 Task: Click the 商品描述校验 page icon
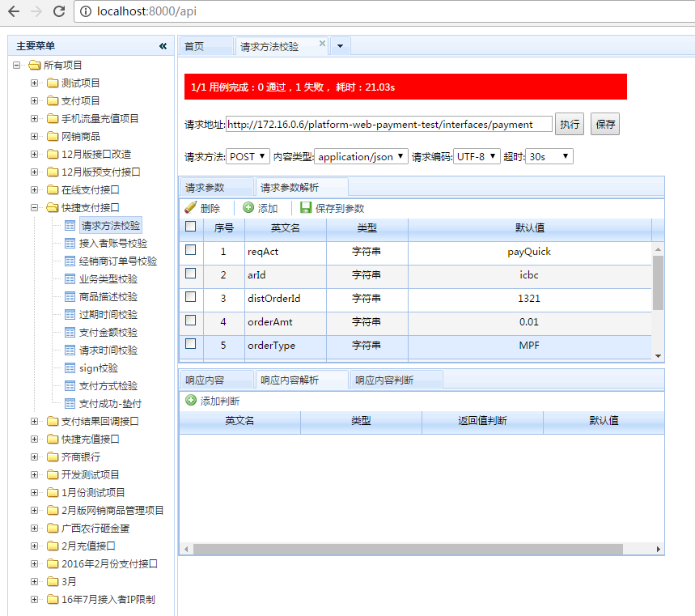(x=70, y=297)
